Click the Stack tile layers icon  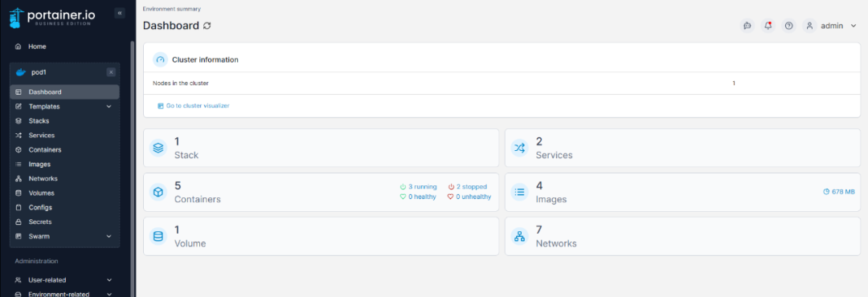click(x=158, y=148)
